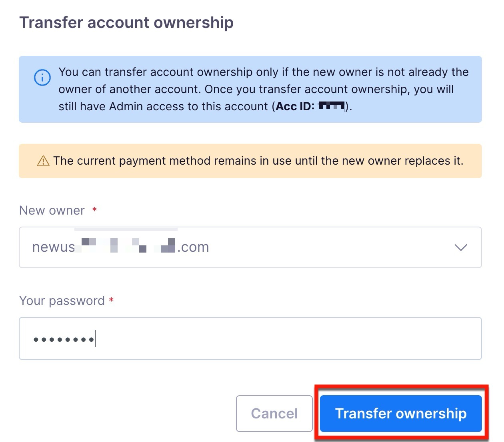Click the Transfer account ownership heading
The width and height of the screenshot is (504, 442).
[x=127, y=22]
